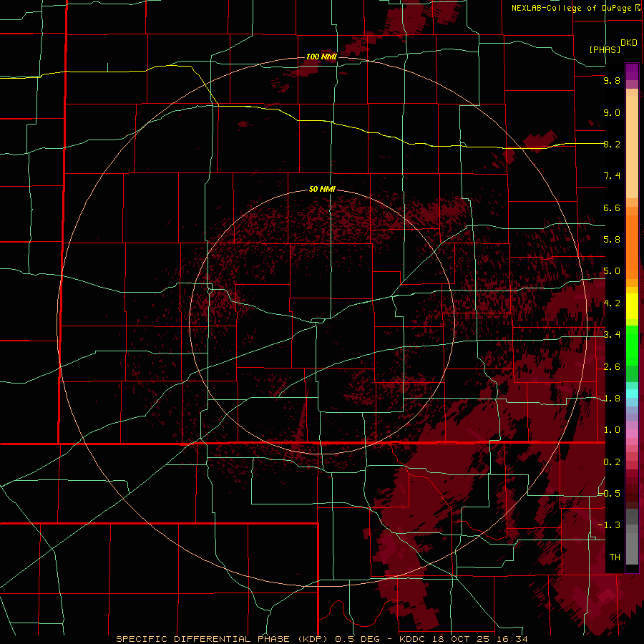This screenshot has width=644, height=644.
Task: Click the 0.5 DEG elevation text
Action: [x=357, y=639]
